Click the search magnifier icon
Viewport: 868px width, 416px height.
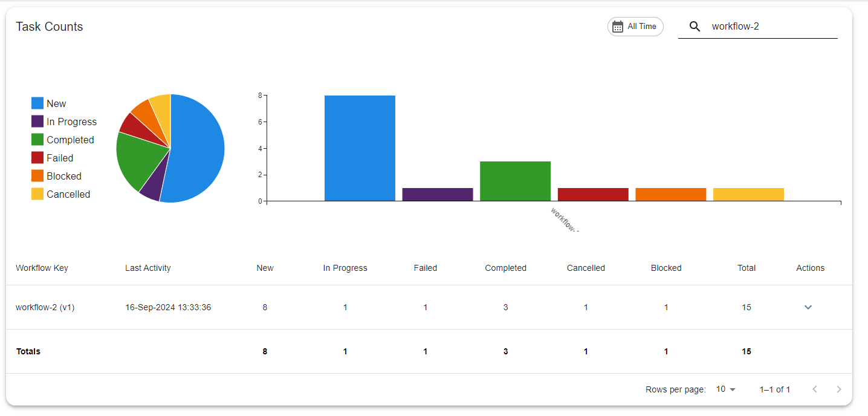click(695, 27)
